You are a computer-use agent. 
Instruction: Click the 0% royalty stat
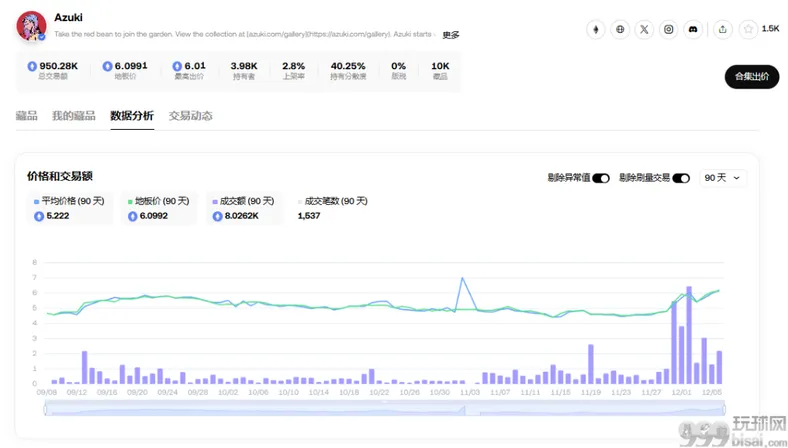point(399,71)
